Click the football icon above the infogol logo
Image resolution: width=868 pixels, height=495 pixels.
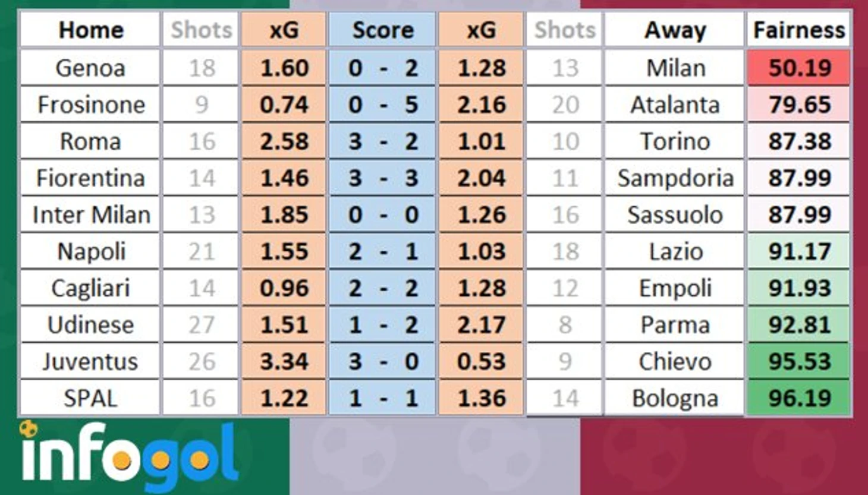[x=27, y=429]
